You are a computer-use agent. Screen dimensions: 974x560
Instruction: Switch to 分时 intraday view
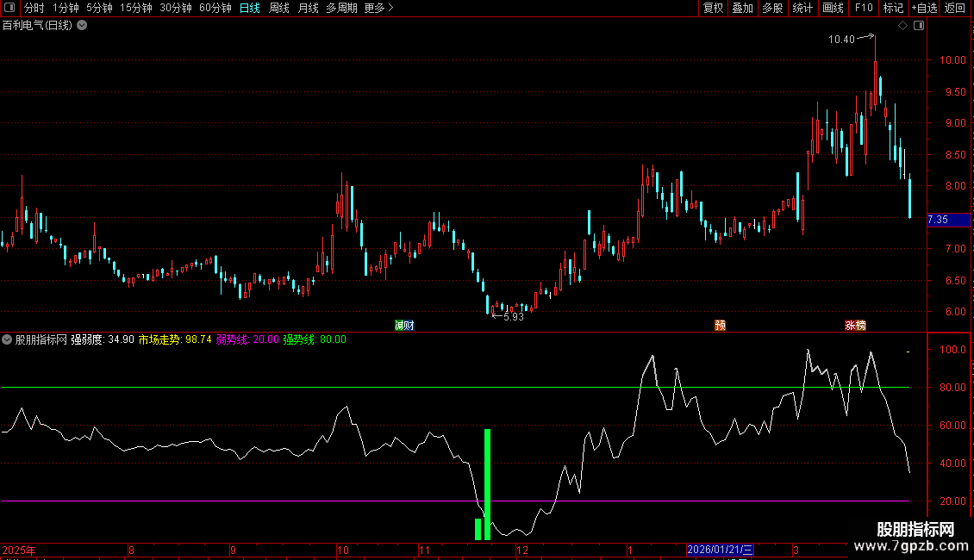pos(34,8)
